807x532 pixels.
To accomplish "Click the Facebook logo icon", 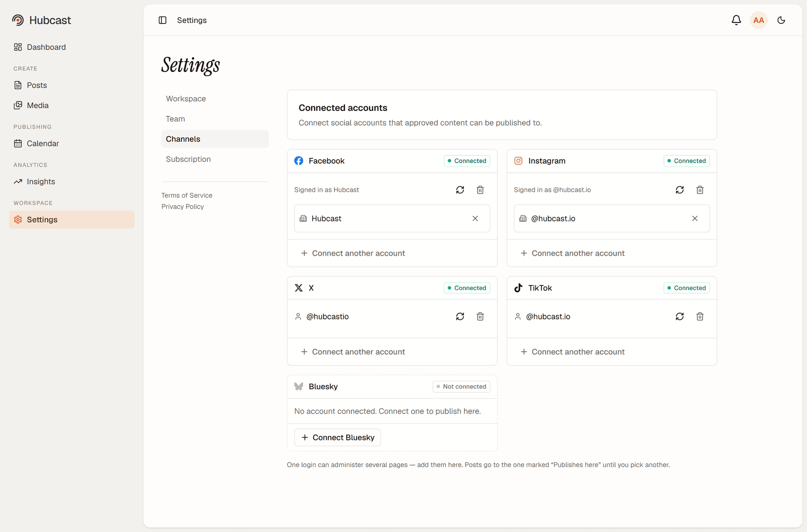I will point(298,161).
